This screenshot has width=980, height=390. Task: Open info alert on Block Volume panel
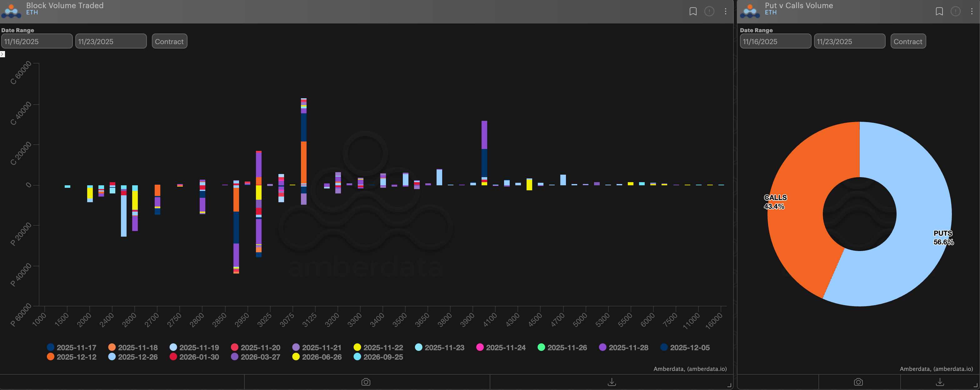(x=709, y=12)
